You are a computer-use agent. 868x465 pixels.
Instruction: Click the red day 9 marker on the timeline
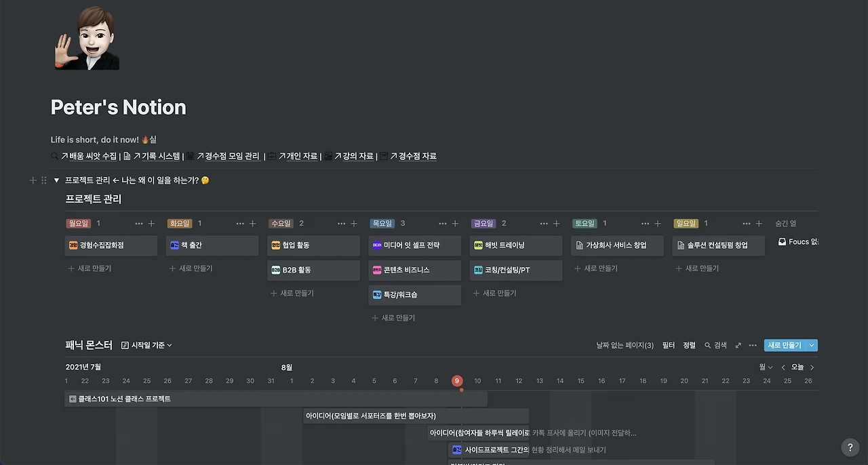456,381
